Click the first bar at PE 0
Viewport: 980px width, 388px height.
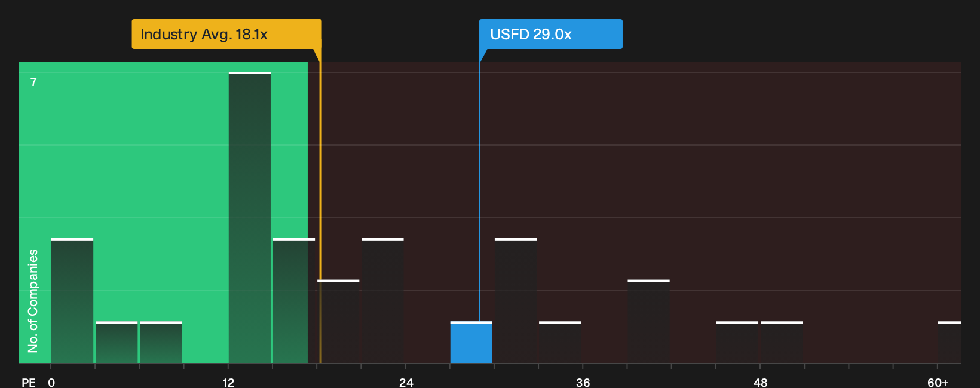click(x=72, y=300)
